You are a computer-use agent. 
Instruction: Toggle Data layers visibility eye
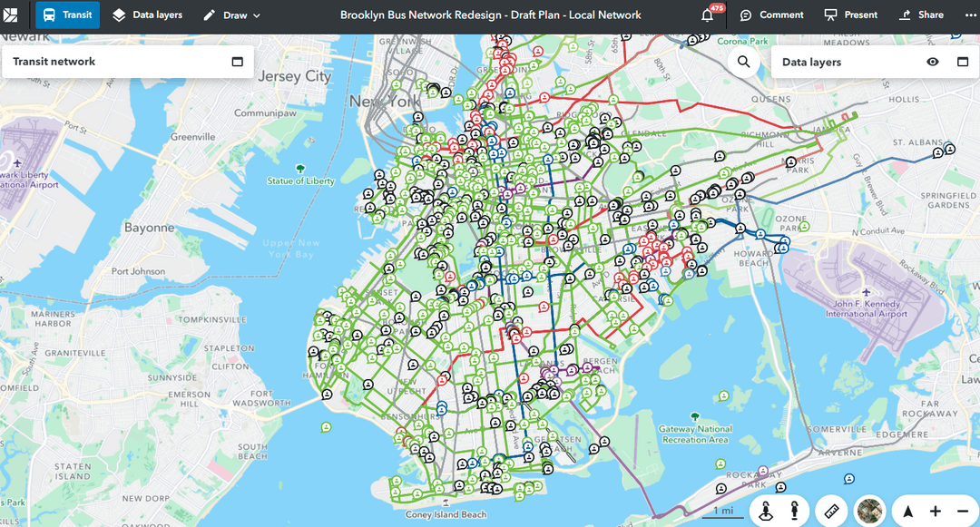click(x=932, y=62)
